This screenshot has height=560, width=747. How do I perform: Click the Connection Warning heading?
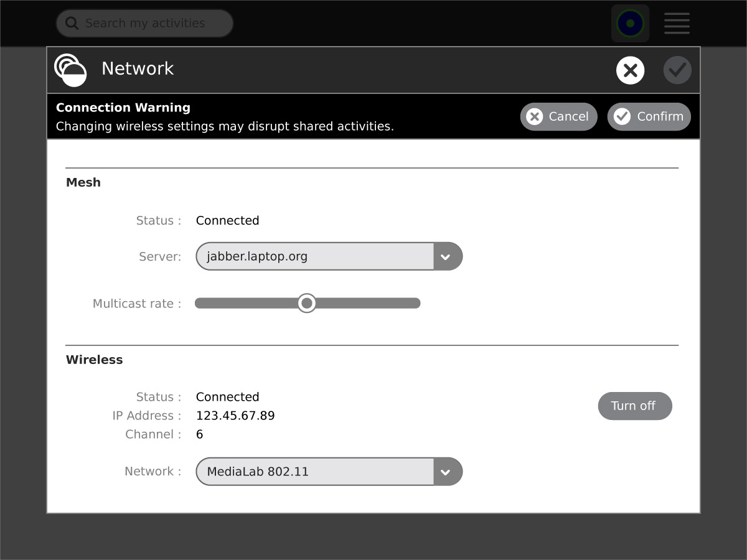123,108
